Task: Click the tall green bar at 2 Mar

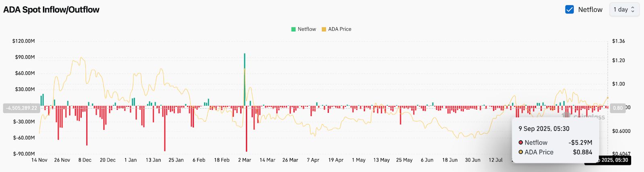Action: 244,80
